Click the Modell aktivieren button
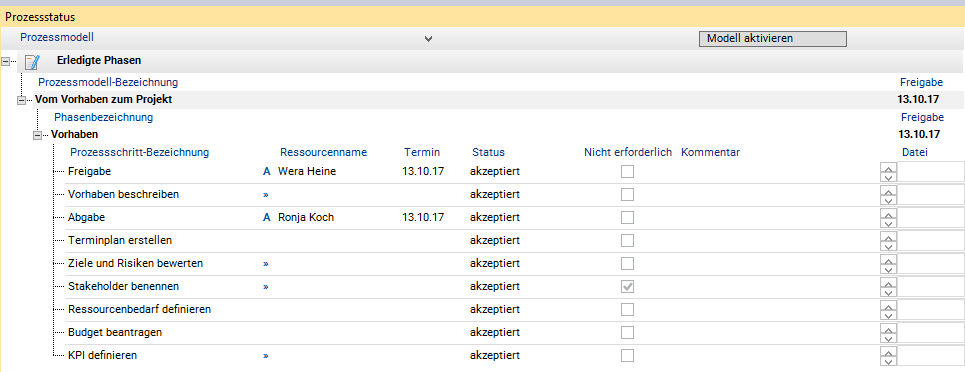This screenshot has height=372, width=965. pos(773,39)
